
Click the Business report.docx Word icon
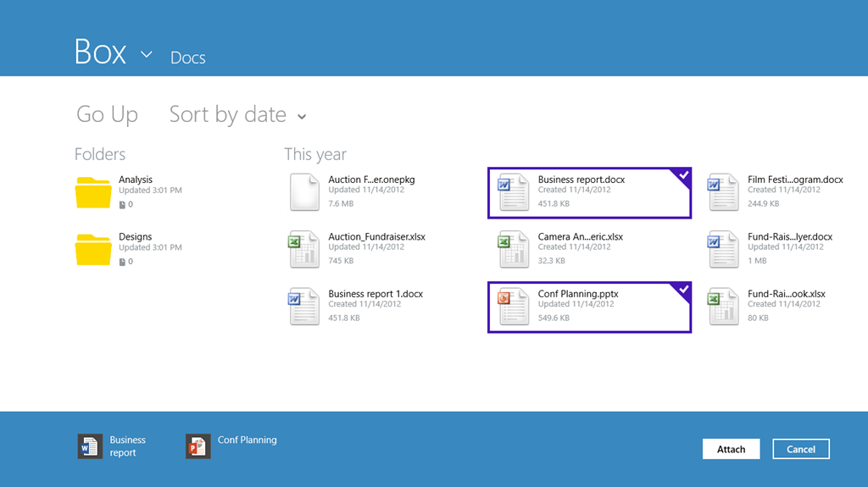point(513,192)
